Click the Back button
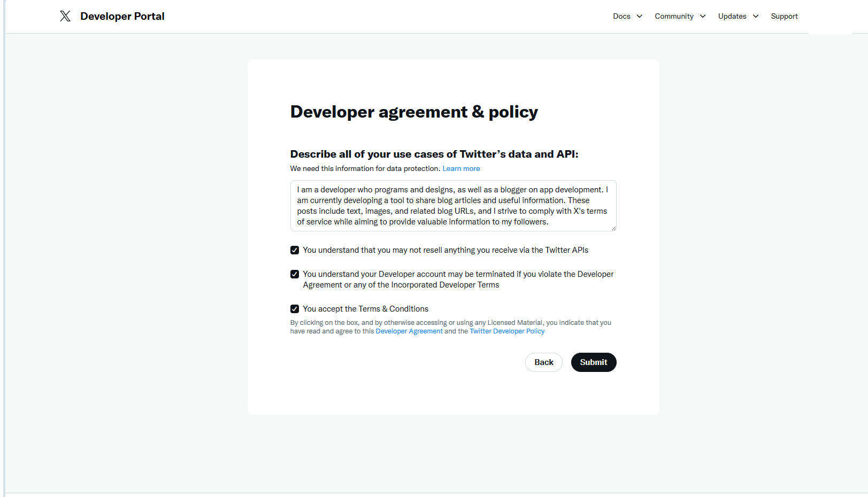 [x=544, y=362]
